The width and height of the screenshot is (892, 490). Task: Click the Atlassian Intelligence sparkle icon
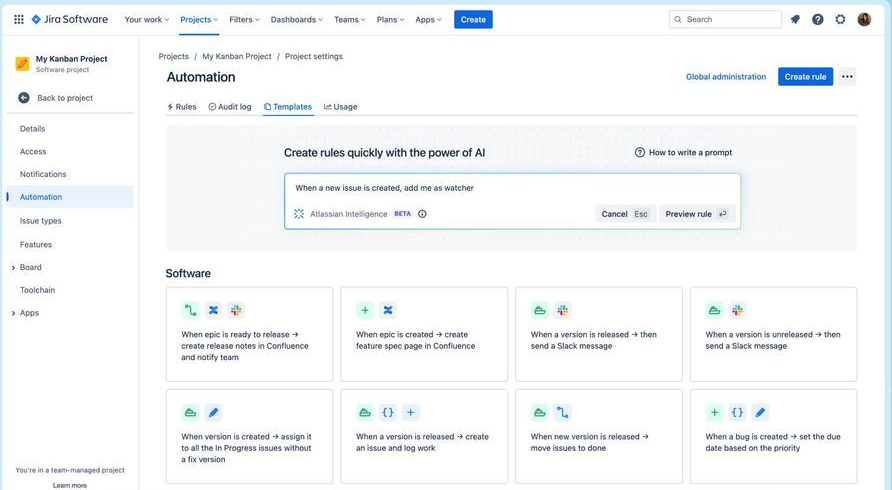click(x=299, y=214)
